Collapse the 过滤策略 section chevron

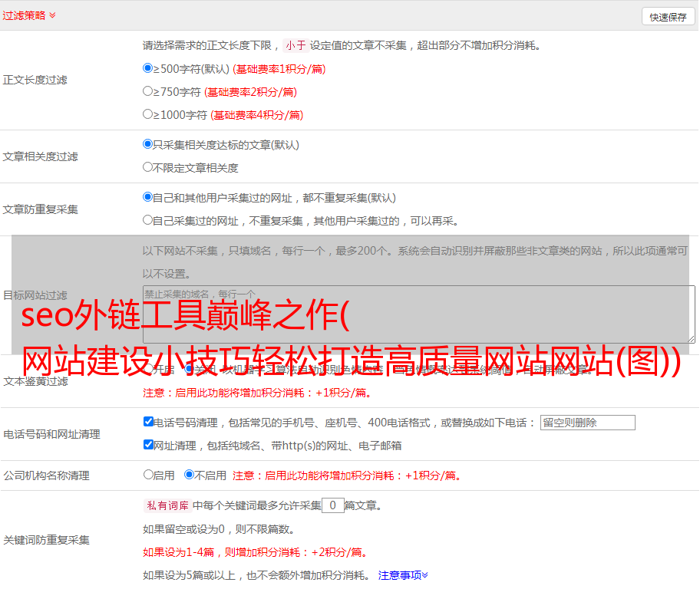pyautogui.click(x=52, y=15)
